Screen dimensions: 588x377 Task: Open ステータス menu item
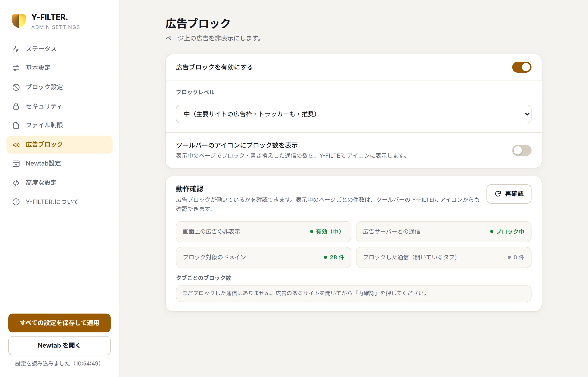59,49
